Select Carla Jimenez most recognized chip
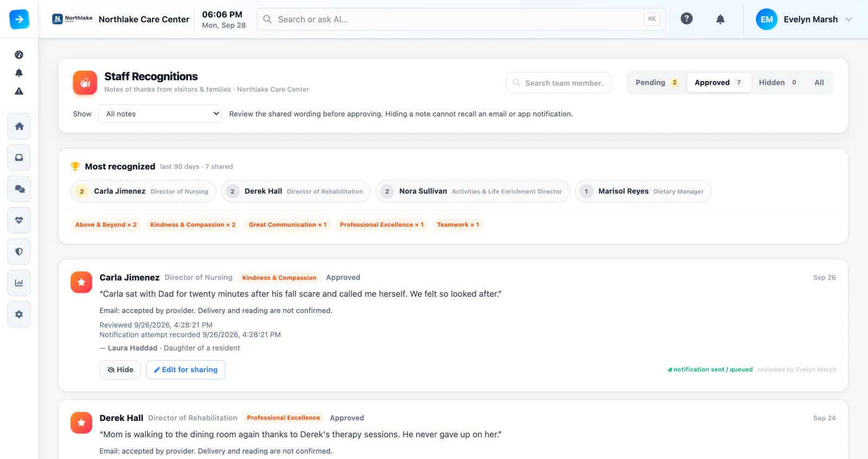This screenshot has width=868, height=459. click(143, 191)
